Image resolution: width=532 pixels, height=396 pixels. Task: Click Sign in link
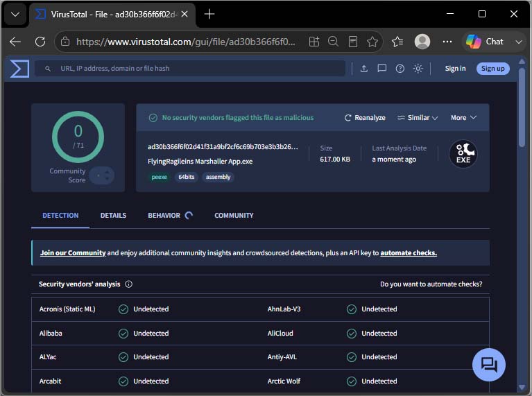point(455,69)
